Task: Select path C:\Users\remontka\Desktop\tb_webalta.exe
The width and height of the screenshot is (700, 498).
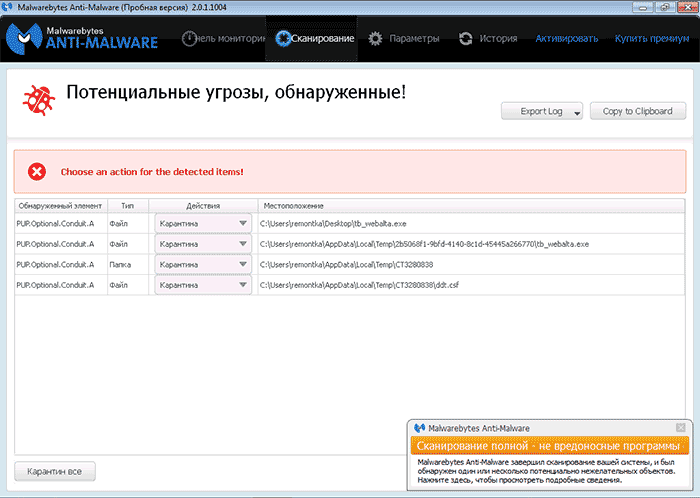Action: 333,224
